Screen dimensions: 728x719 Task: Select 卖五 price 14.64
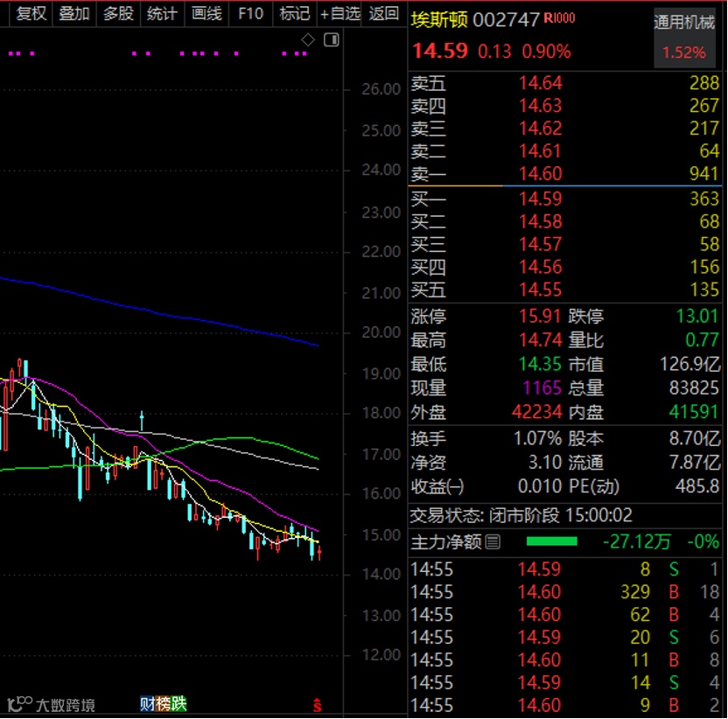541,83
